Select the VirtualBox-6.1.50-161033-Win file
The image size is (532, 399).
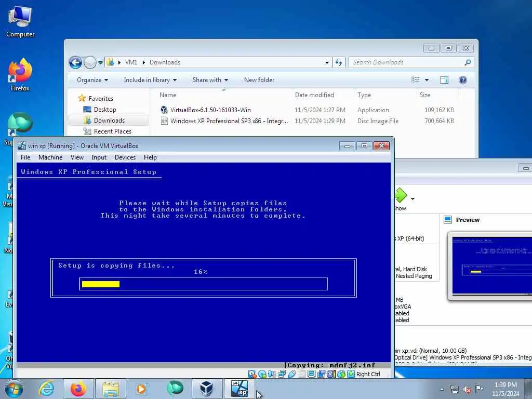[x=210, y=110]
